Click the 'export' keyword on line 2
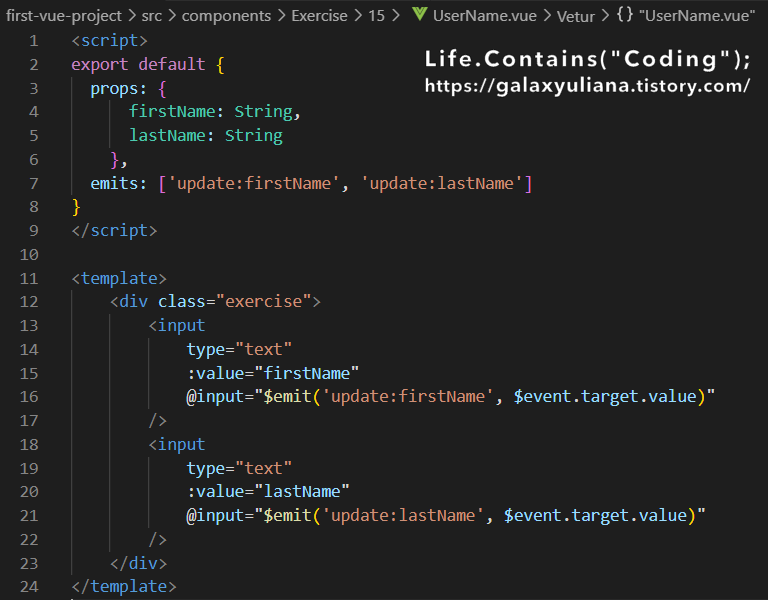 (100, 65)
